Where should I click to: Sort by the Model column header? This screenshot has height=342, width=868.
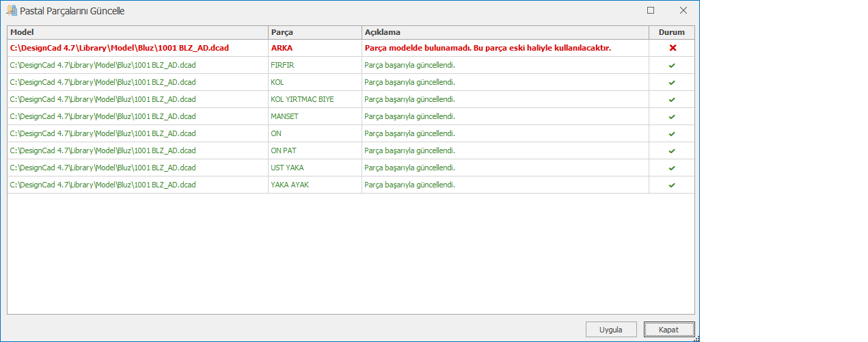click(137, 32)
